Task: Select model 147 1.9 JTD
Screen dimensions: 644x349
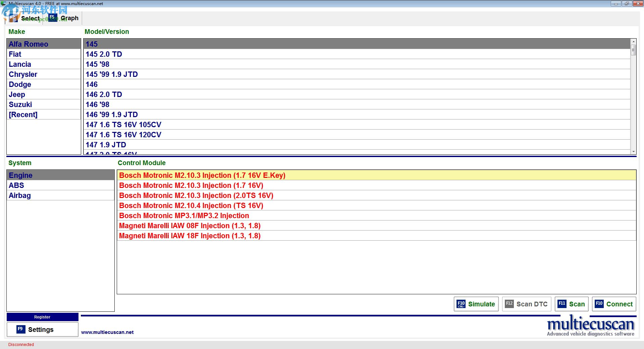Action: pos(357,145)
